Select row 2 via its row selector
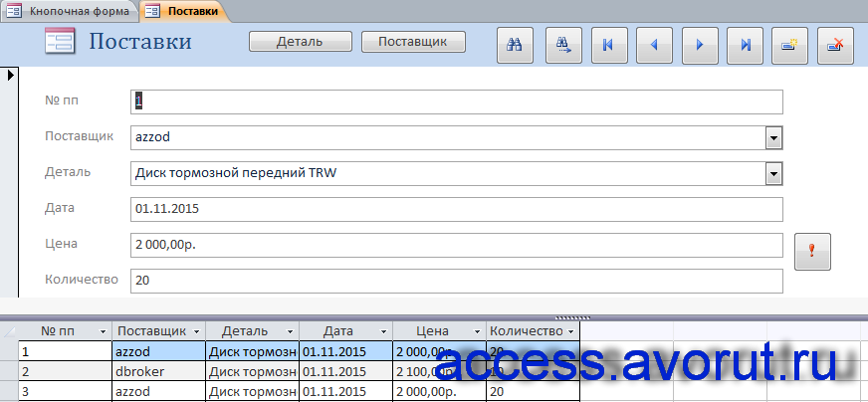This screenshot has height=402, width=868. (x=9, y=371)
